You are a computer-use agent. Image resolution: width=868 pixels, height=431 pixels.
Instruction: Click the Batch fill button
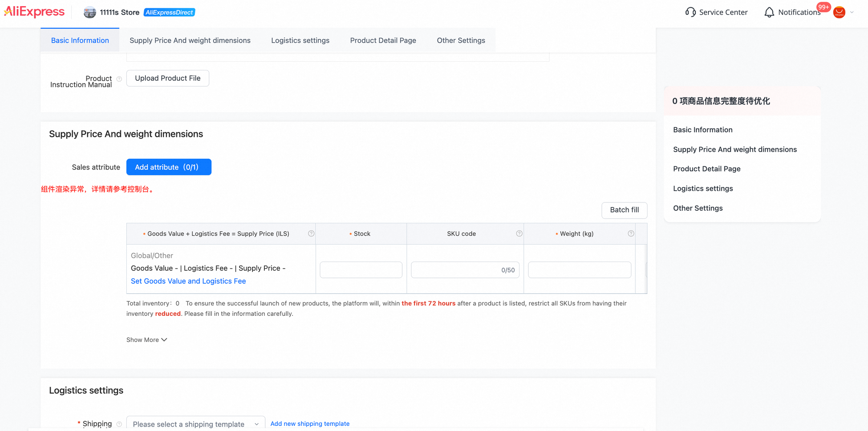[x=624, y=210]
